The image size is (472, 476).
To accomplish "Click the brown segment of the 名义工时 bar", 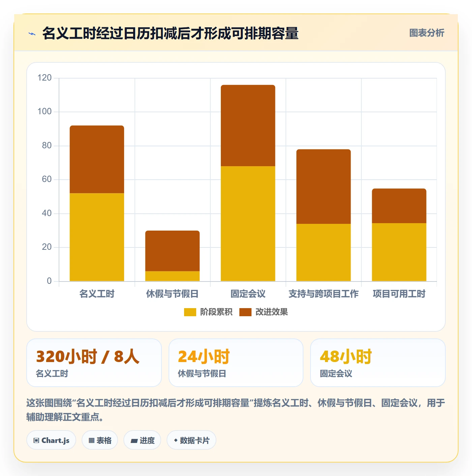I will pos(97,159).
